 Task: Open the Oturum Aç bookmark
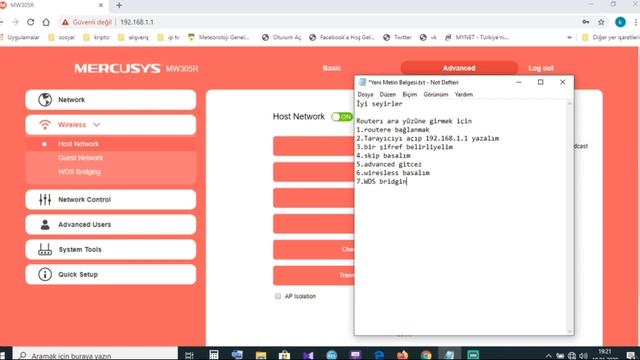(x=282, y=37)
